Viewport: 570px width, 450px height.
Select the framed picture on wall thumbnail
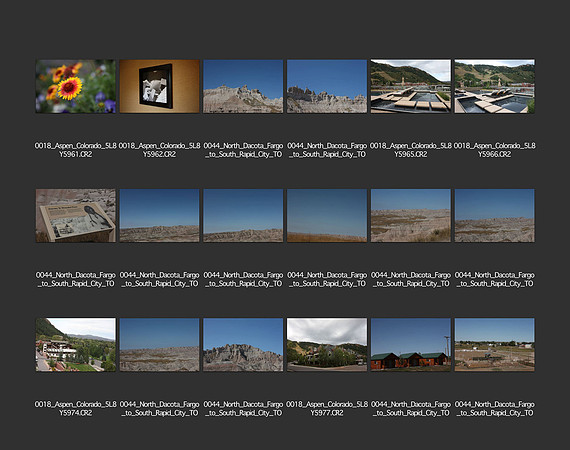160,86
